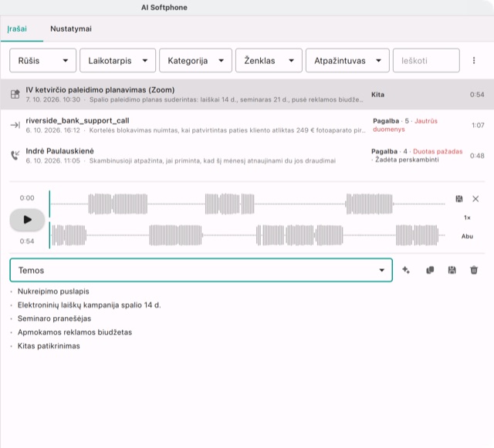The width and height of the screenshot is (494, 448).
Task: Save the audio recording from player
Action: click(x=459, y=199)
